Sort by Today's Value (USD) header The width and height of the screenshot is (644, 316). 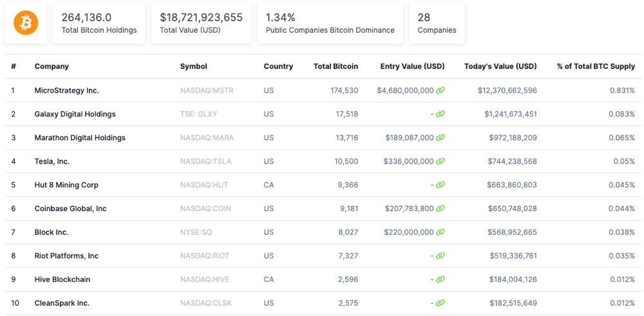point(500,66)
